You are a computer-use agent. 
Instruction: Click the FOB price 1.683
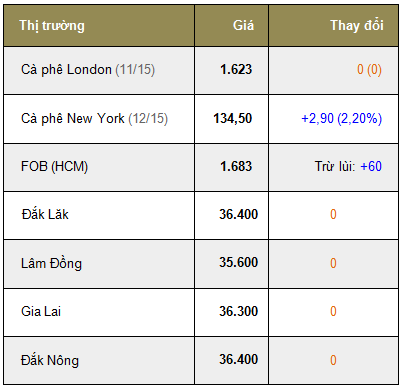(x=236, y=166)
